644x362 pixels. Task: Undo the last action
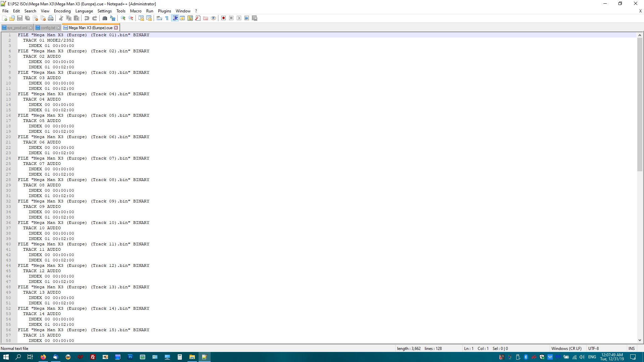point(87,18)
